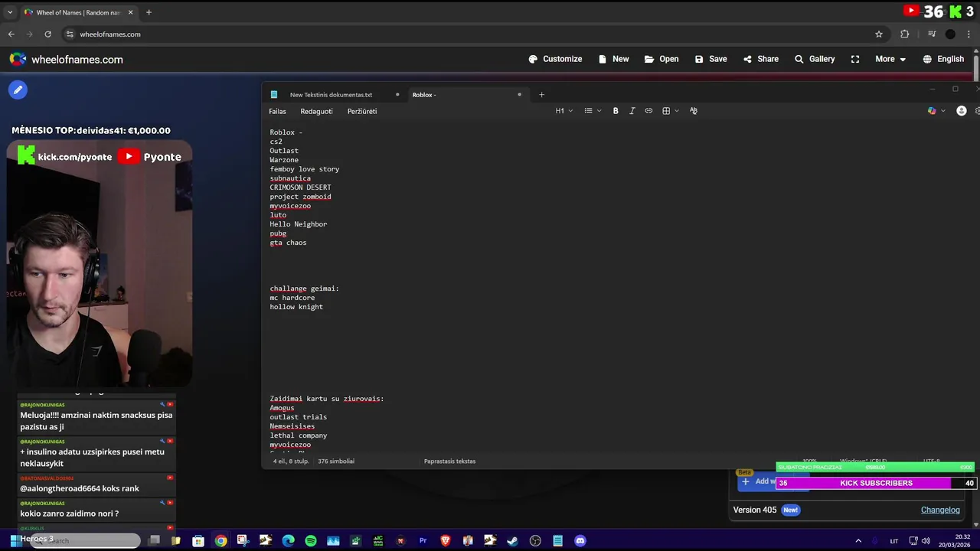
Task: Expand the table insert dropdown
Action: [671, 111]
